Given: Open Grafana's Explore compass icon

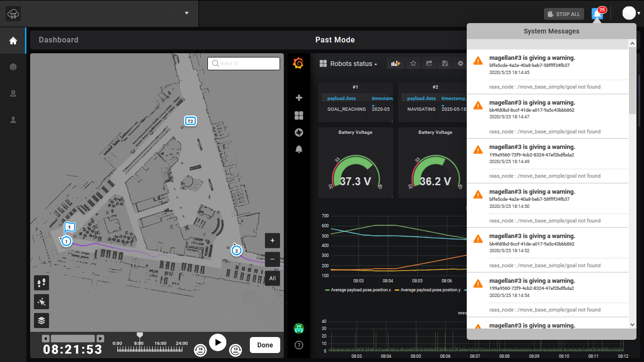Looking at the screenshot, I should 298,132.
